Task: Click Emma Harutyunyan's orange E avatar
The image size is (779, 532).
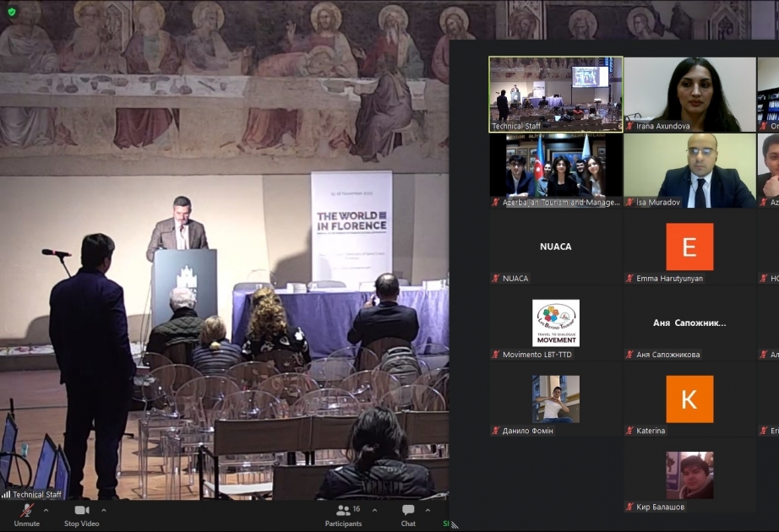Action: pyautogui.click(x=689, y=247)
